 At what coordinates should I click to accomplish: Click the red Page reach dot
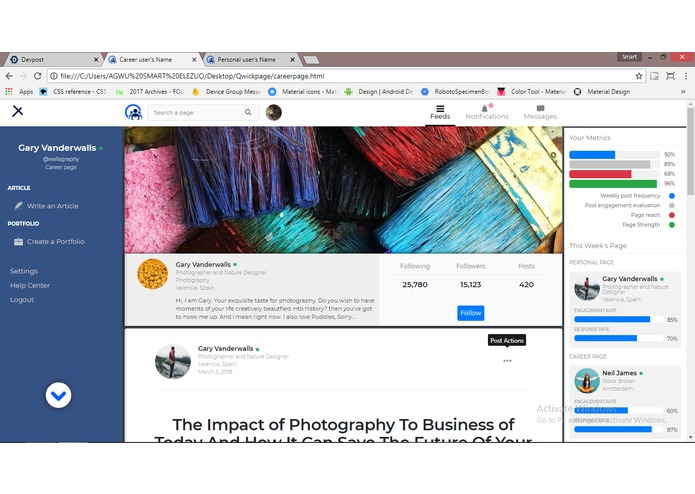(672, 215)
